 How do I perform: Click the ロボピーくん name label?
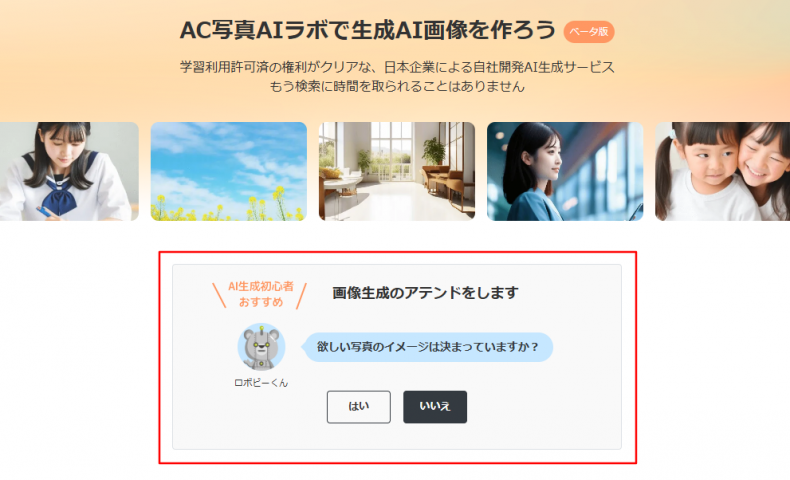[x=261, y=383]
